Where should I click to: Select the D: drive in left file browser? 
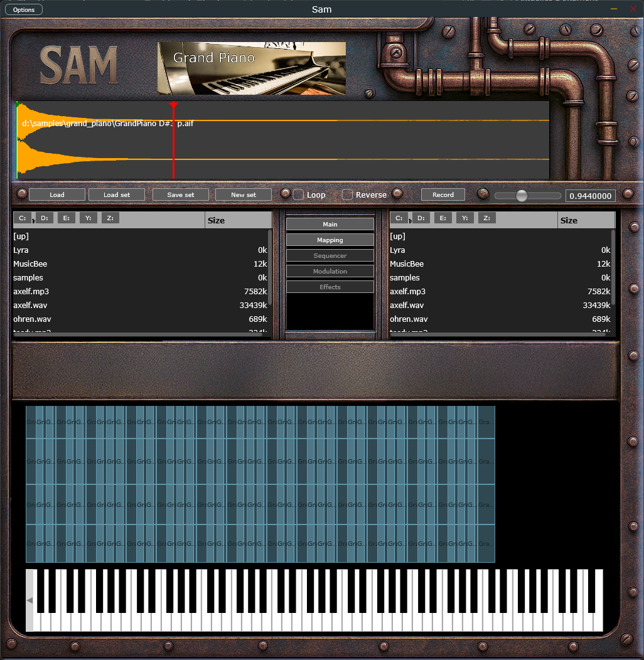point(45,218)
